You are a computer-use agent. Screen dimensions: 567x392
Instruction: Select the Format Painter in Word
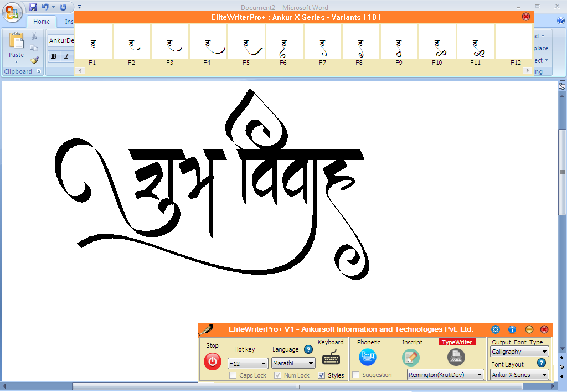point(34,61)
